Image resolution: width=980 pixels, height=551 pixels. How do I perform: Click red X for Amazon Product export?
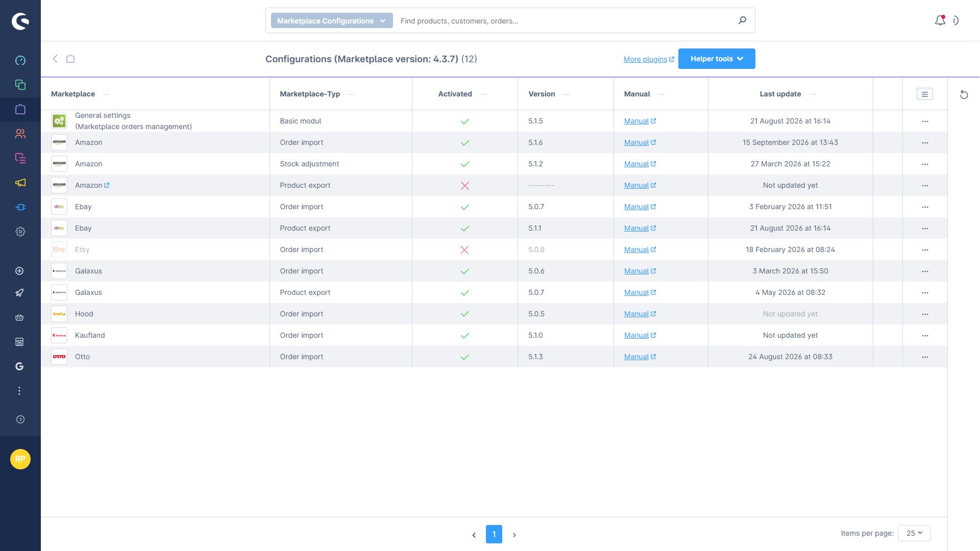pyautogui.click(x=464, y=186)
